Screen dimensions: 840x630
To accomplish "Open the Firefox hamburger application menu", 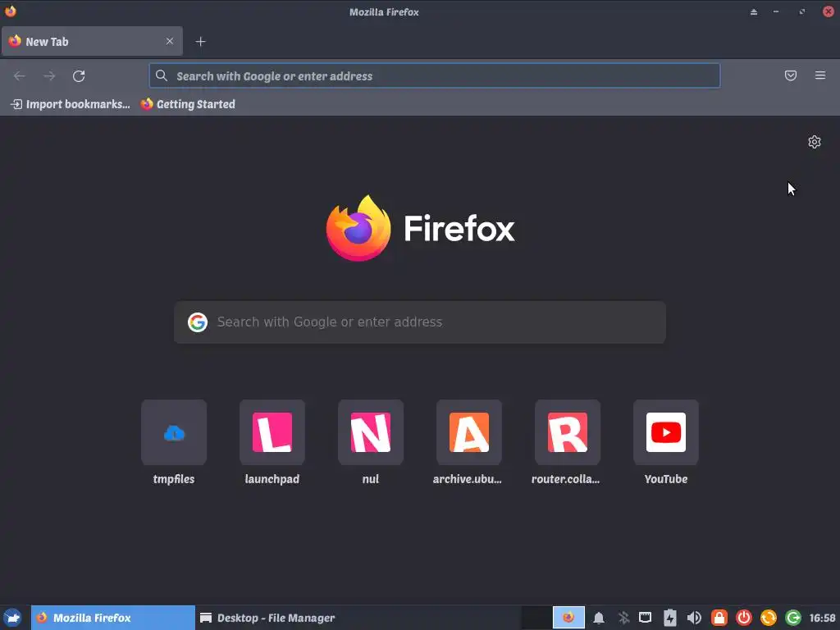I will [x=820, y=75].
